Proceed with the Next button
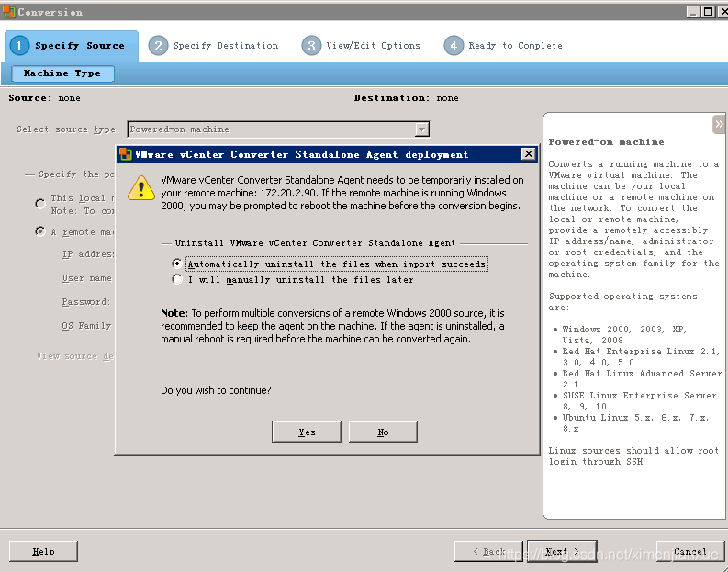 (x=562, y=551)
